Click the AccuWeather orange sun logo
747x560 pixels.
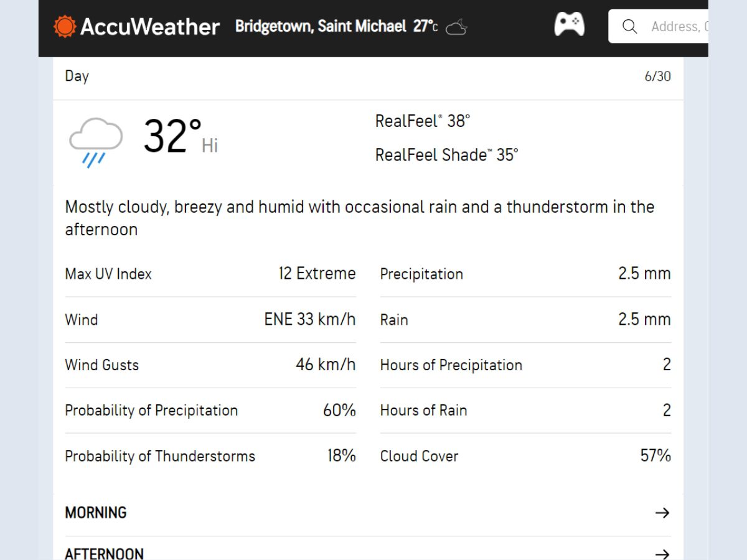(65, 26)
